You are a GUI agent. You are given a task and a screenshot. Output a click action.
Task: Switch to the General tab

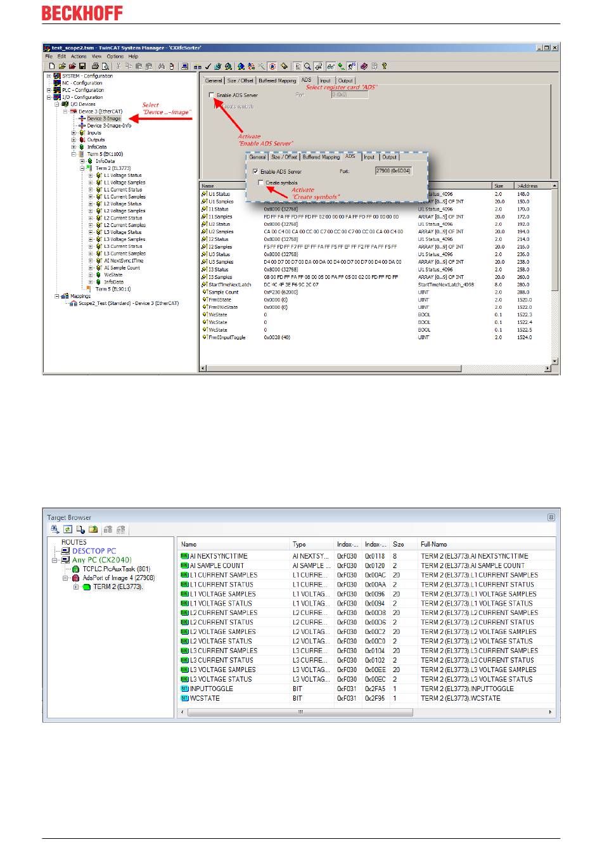point(214,81)
